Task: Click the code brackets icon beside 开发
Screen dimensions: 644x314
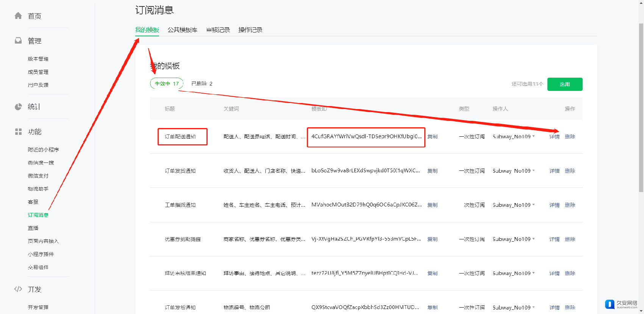Action: coord(18,289)
